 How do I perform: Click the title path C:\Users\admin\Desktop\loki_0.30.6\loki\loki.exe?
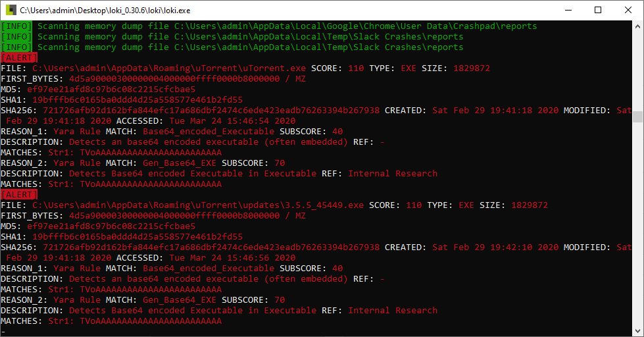105,11
